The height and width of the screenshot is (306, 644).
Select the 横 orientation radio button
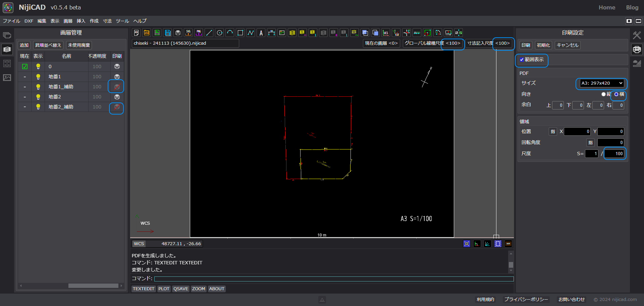pyautogui.click(x=616, y=94)
